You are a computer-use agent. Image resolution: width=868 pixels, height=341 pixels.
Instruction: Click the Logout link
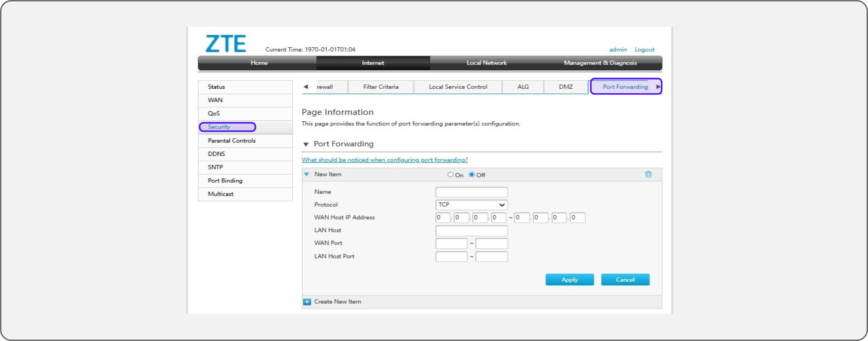point(644,50)
